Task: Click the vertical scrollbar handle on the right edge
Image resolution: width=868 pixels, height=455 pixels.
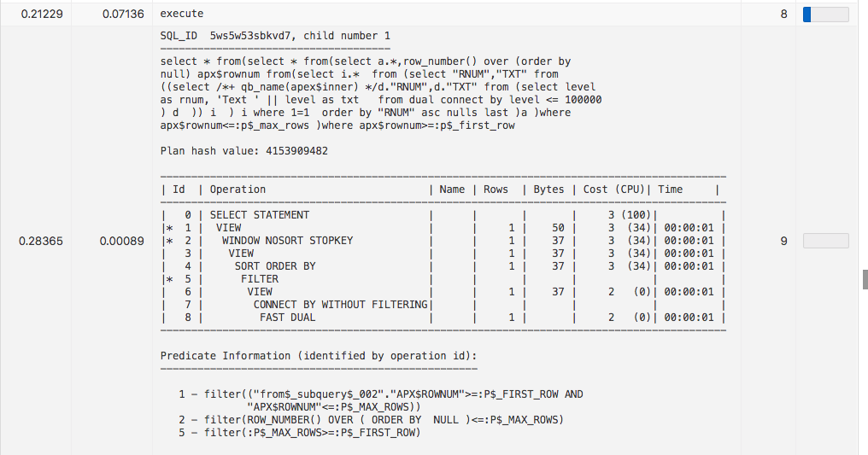Action: [x=865, y=279]
